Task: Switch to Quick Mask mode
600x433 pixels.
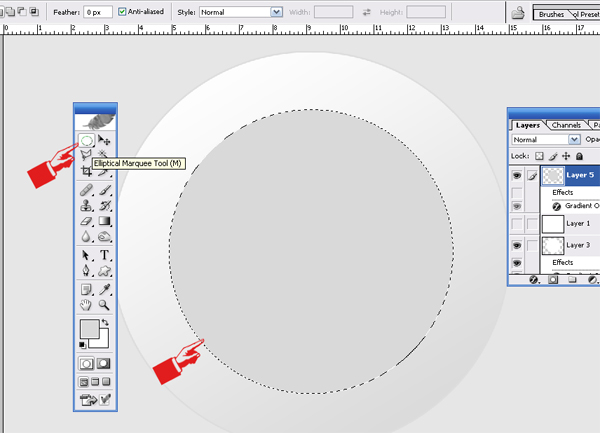Action: click(x=103, y=363)
